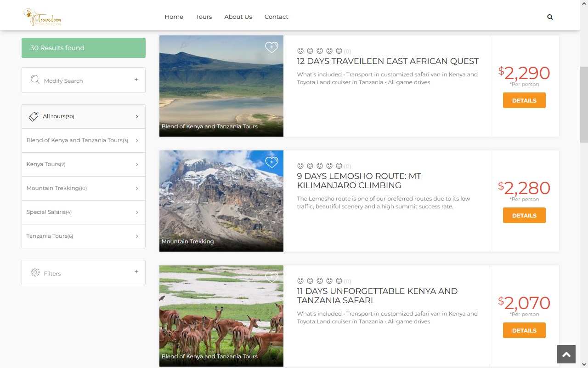588x368 pixels.
Task: Add 12 Days East African Quest to wishlist
Action: coord(271,47)
